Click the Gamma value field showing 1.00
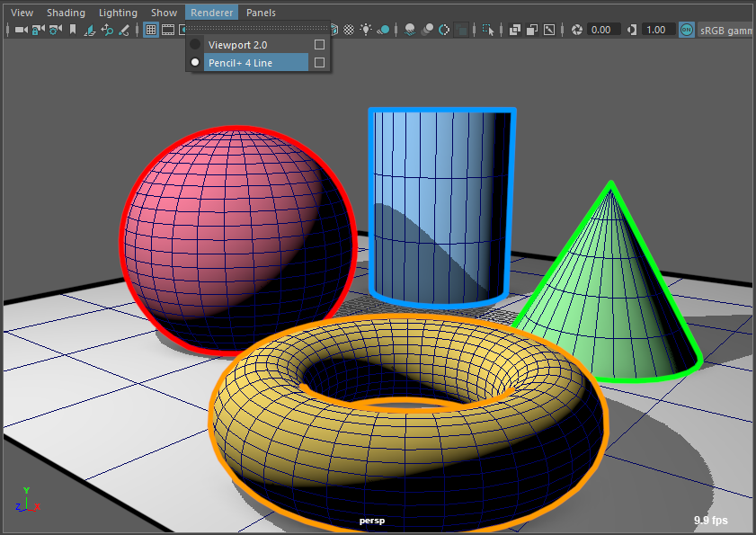This screenshot has width=756, height=535. (x=656, y=30)
